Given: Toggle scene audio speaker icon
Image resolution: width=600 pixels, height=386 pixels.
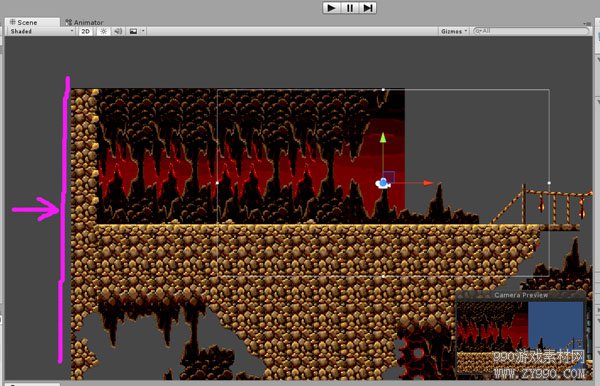Looking at the screenshot, I should [x=118, y=31].
